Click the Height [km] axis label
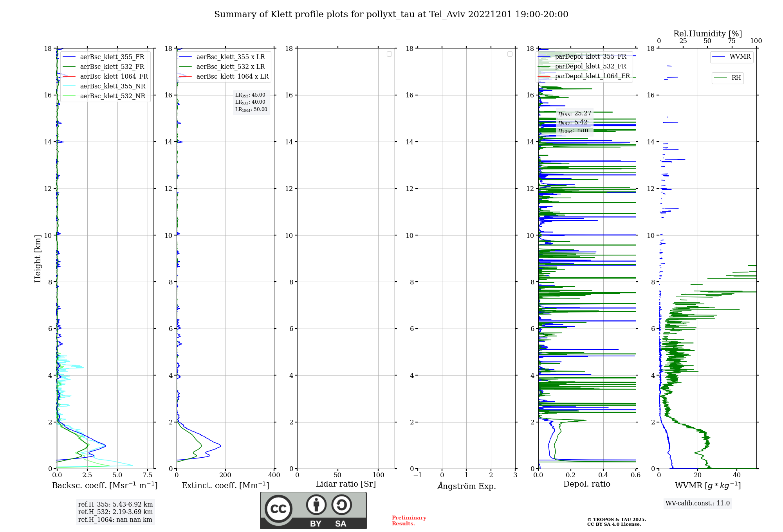 (x=38, y=259)
